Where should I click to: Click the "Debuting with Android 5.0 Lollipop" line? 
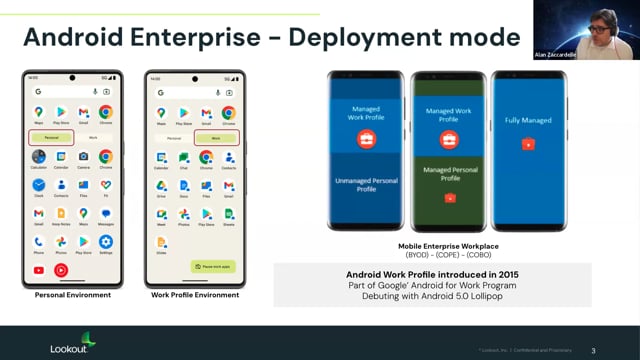(432, 296)
